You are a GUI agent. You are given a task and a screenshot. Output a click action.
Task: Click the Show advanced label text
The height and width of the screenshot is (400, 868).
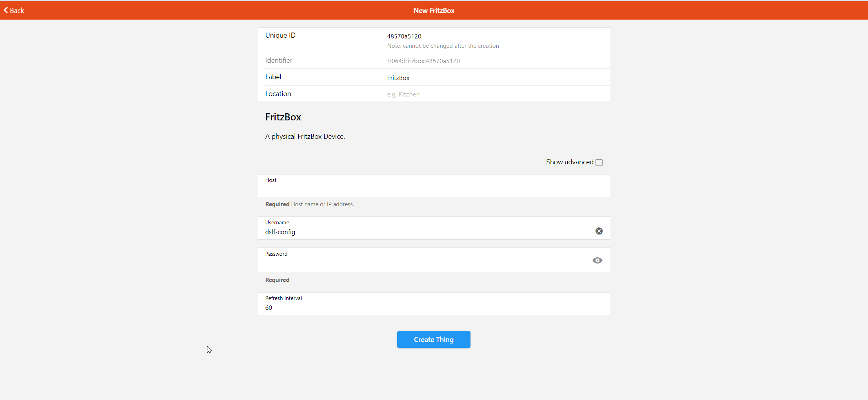[x=569, y=162]
